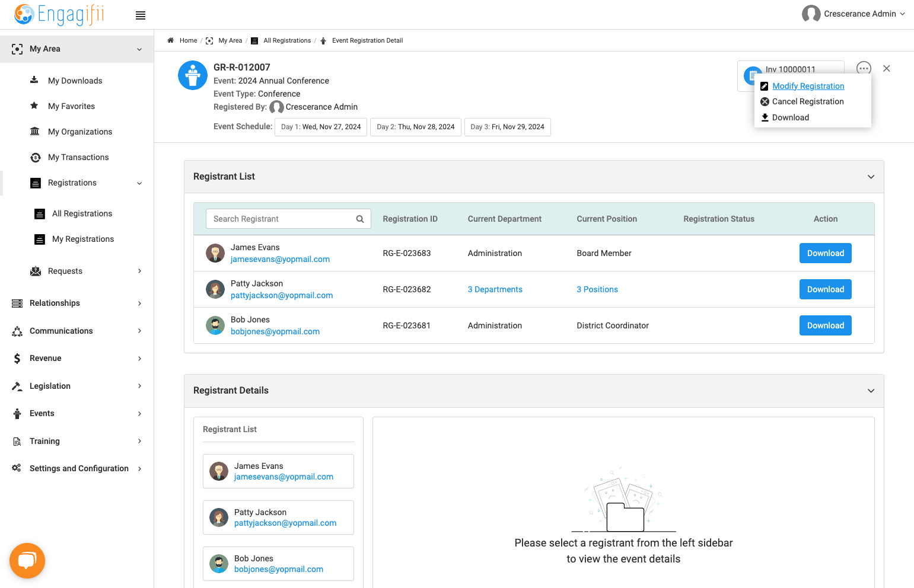
Task: Expand the Requests submenu arrow
Action: coord(139,271)
